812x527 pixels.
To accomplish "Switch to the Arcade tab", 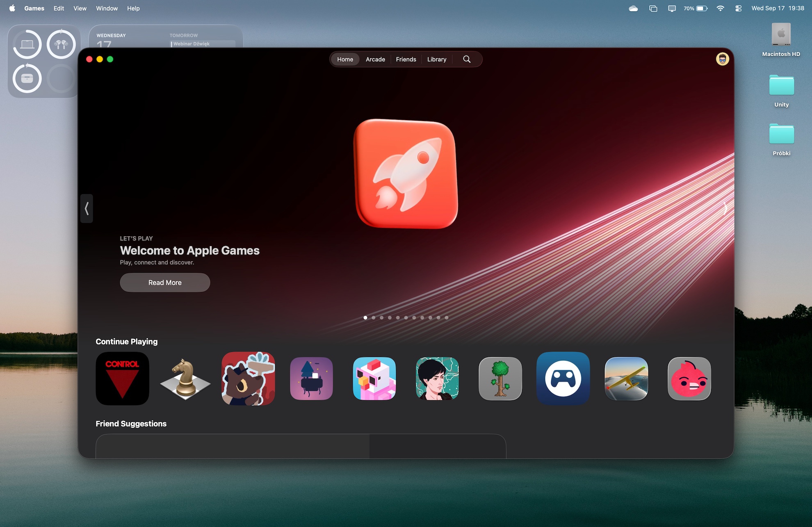I will [375, 59].
